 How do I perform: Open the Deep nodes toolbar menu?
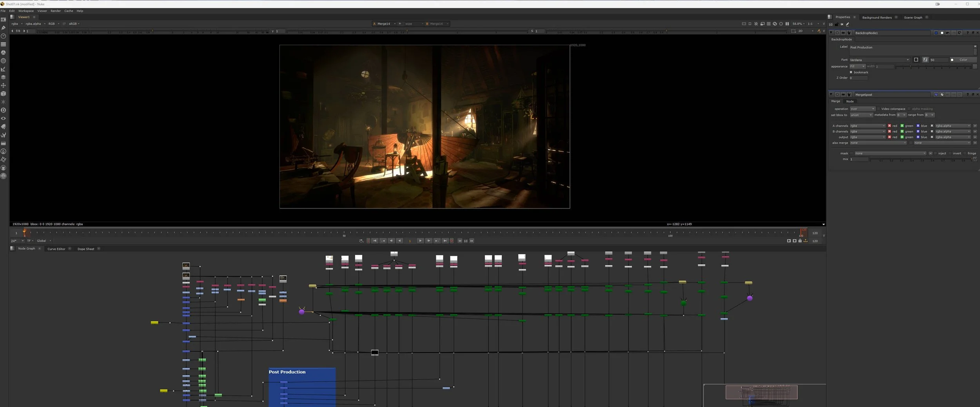[x=4, y=110]
